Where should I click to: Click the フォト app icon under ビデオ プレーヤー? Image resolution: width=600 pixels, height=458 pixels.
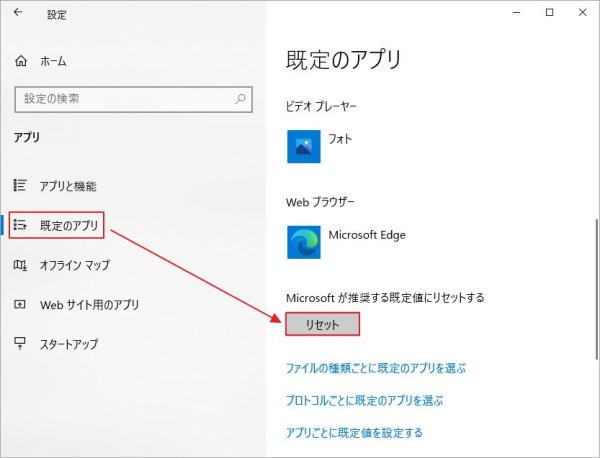click(x=304, y=147)
